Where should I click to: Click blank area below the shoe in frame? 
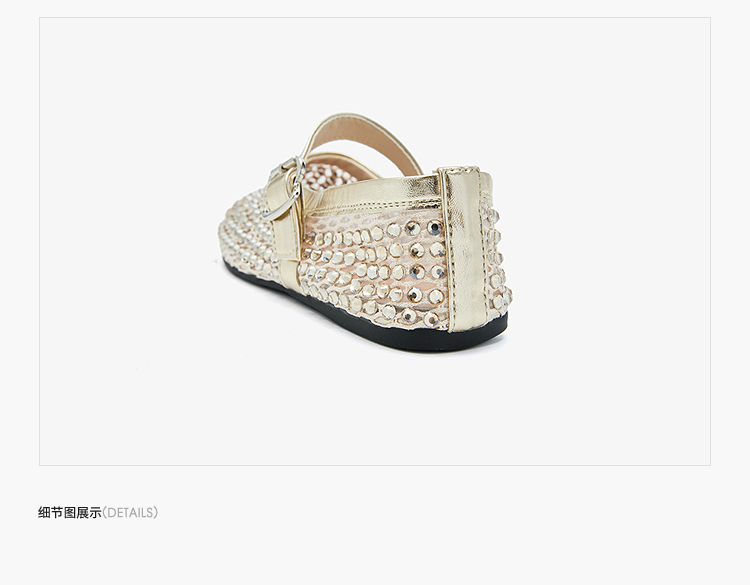(x=375, y=409)
